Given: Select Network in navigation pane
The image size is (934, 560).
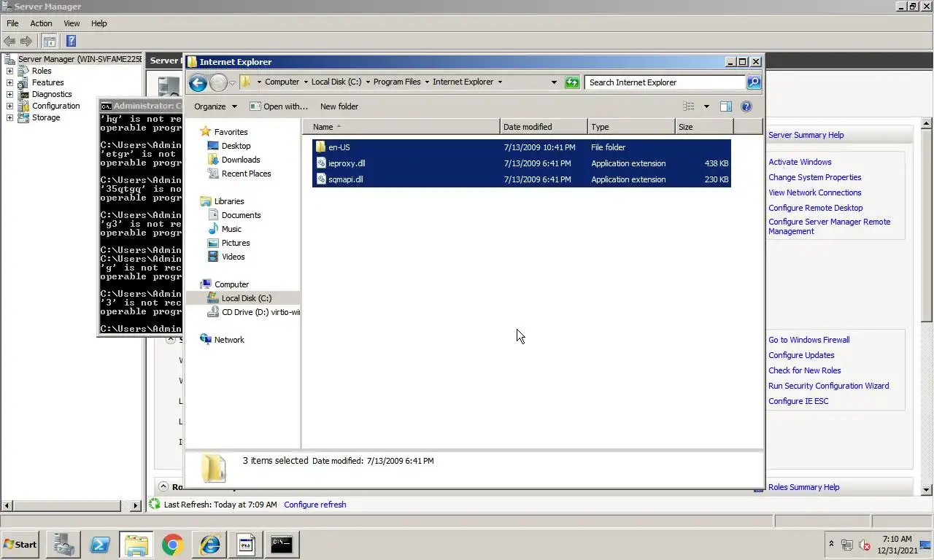Looking at the screenshot, I should 229,340.
